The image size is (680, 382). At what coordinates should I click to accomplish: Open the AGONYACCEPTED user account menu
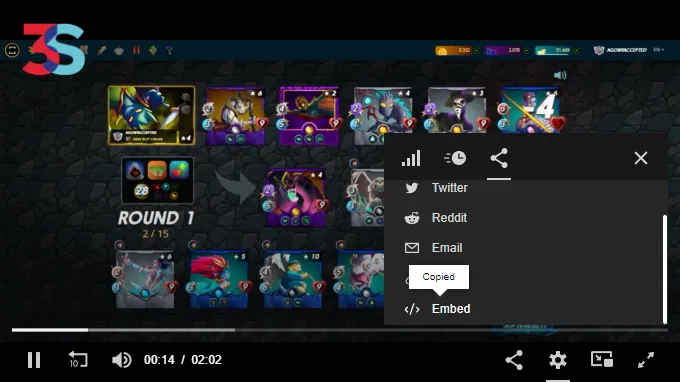[x=620, y=50]
